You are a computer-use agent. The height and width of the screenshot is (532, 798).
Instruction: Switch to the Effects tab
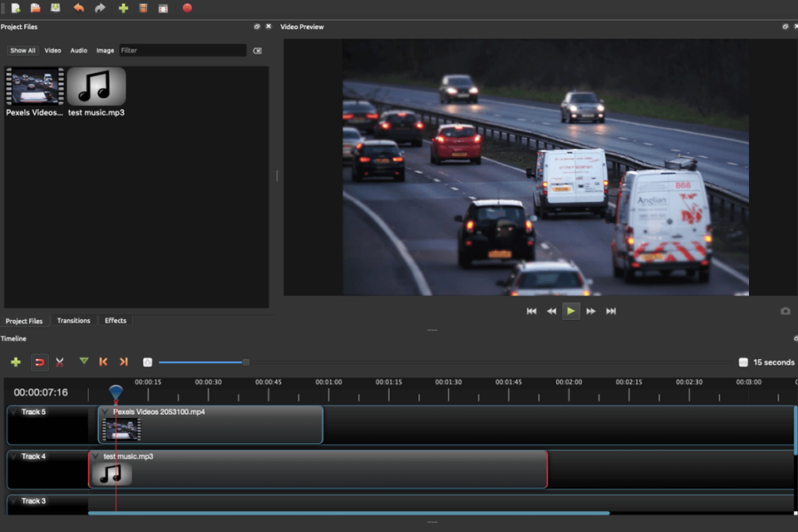pos(116,321)
